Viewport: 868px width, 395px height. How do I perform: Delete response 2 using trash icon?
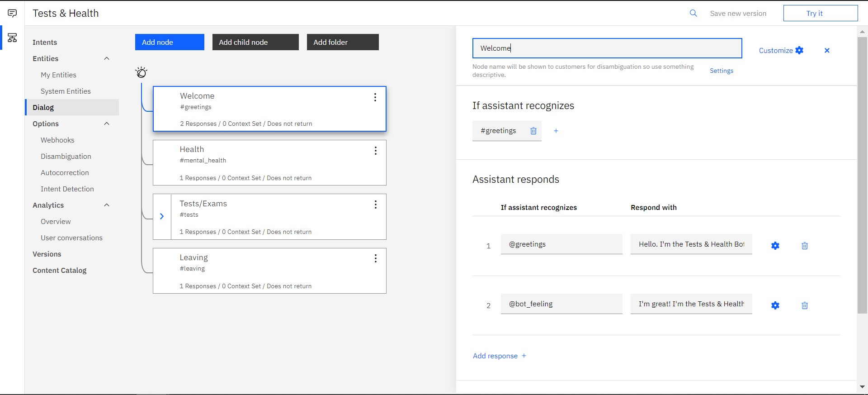point(804,305)
